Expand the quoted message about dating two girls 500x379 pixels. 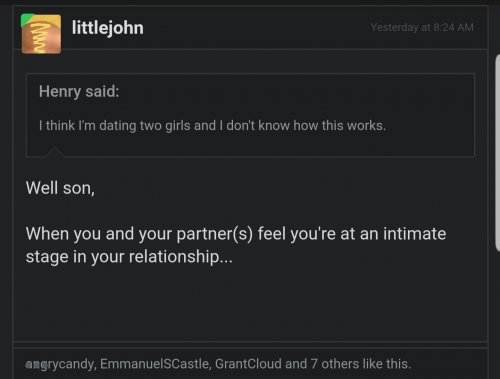(212, 126)
